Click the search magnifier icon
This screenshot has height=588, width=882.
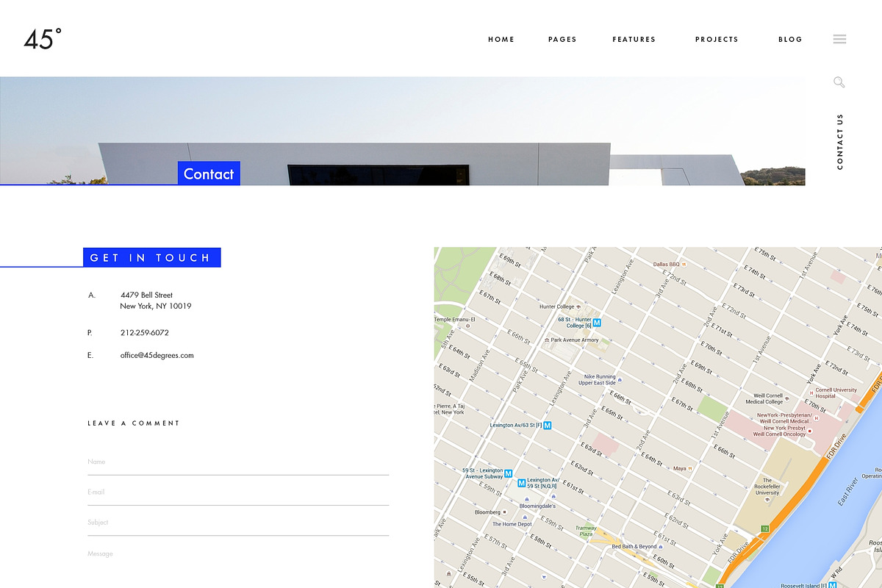point(839,82)
